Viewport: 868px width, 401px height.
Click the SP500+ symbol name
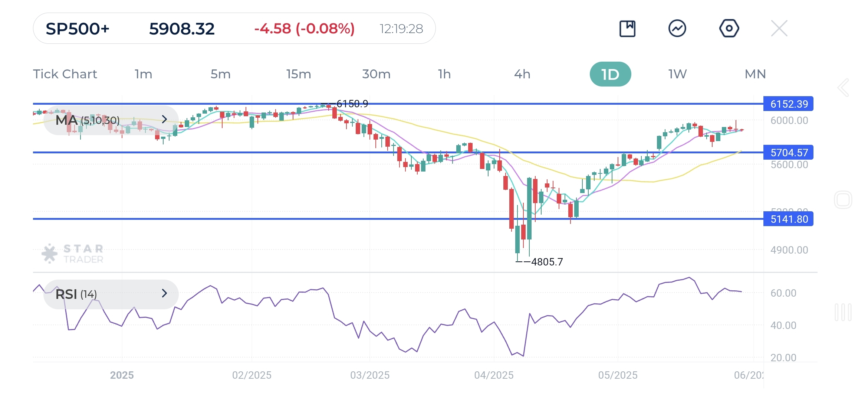click(78, 29)
